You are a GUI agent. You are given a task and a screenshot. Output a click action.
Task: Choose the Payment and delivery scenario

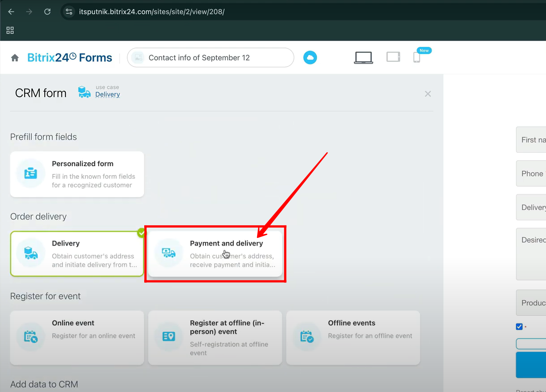pyautogui.click(x=215, y=254)
